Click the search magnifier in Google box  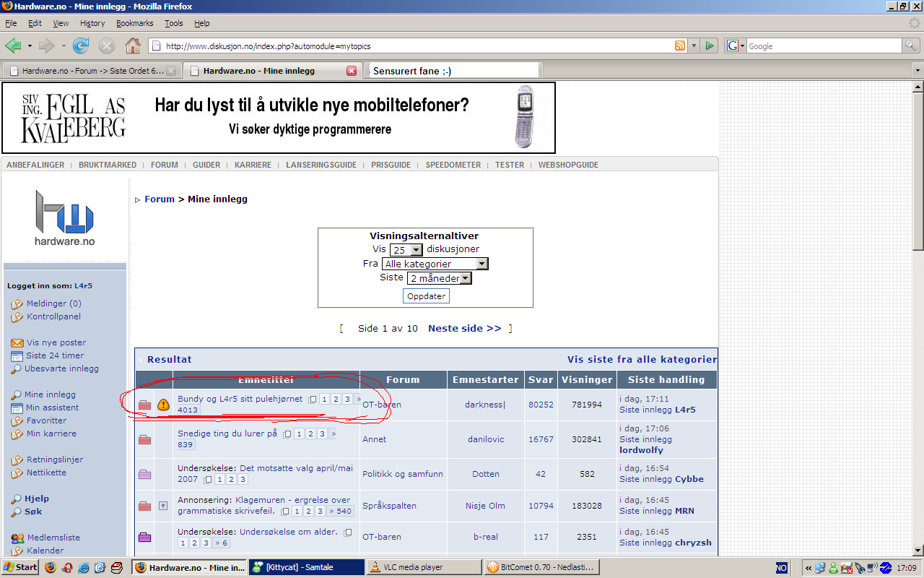[911, 46]
